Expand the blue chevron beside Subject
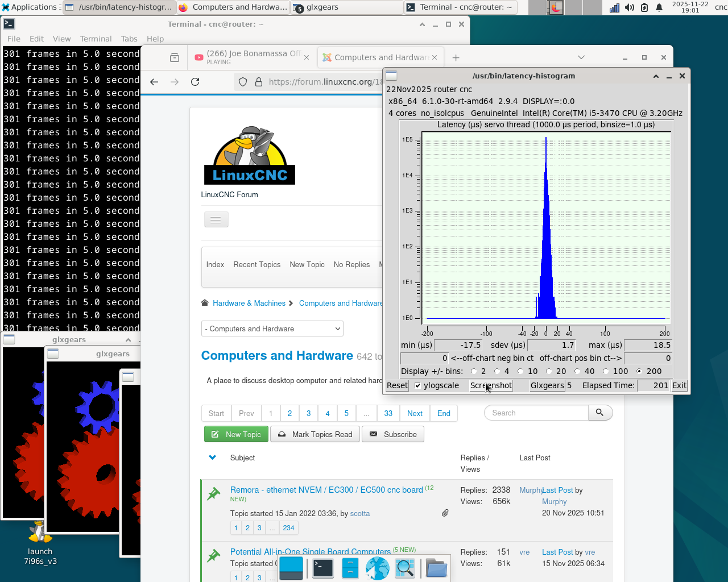The image size is (728, 582). (x=212, y=458)
